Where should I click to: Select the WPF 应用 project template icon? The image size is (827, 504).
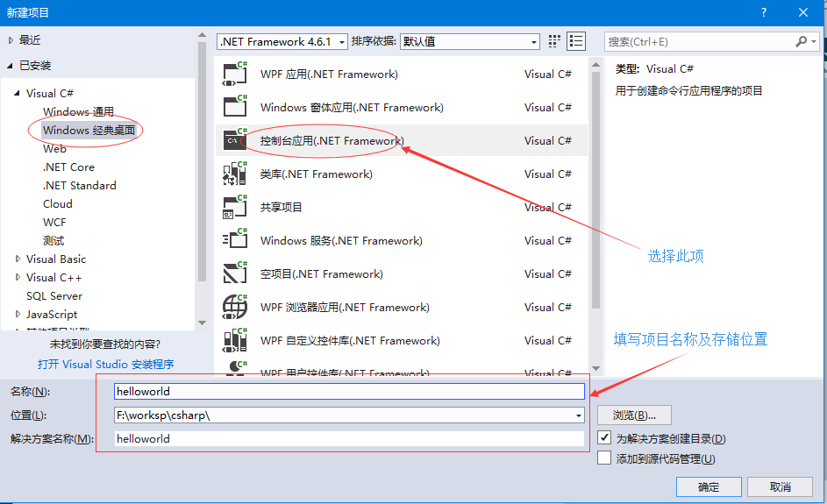235,75
